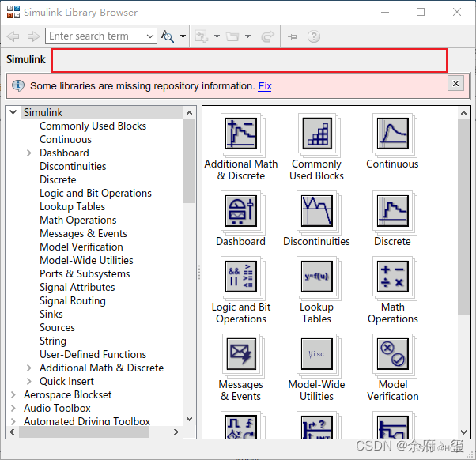Expand the Automated Driving Toolbox node
This screenshot has height=460, width=476.
click(x=13, y=421)
